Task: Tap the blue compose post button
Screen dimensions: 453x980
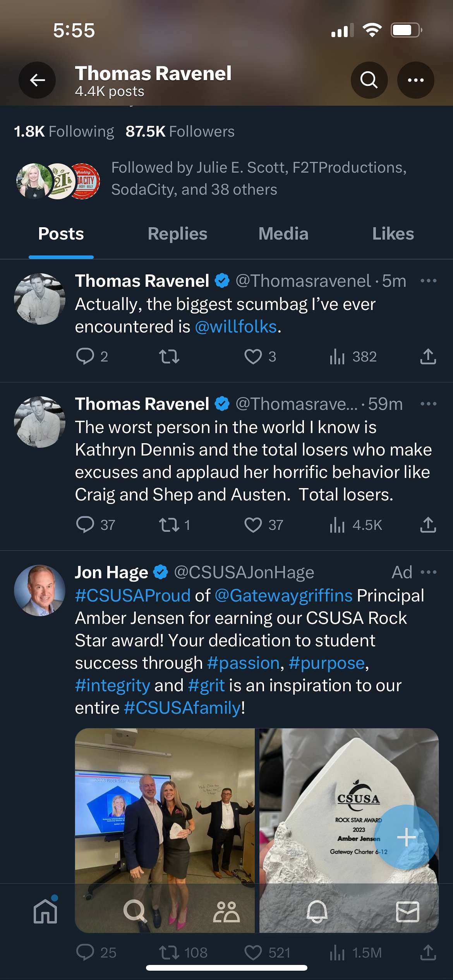Action: coord(406,837)
